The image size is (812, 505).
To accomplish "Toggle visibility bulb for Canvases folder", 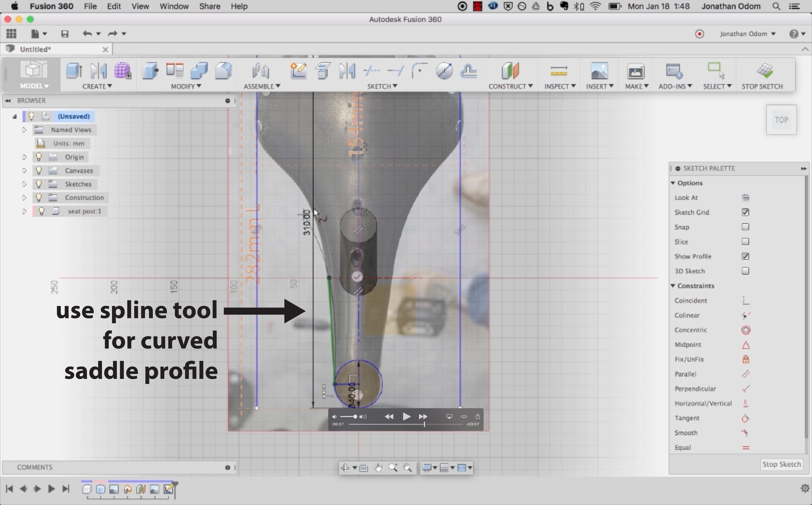I will click(39, 171).
